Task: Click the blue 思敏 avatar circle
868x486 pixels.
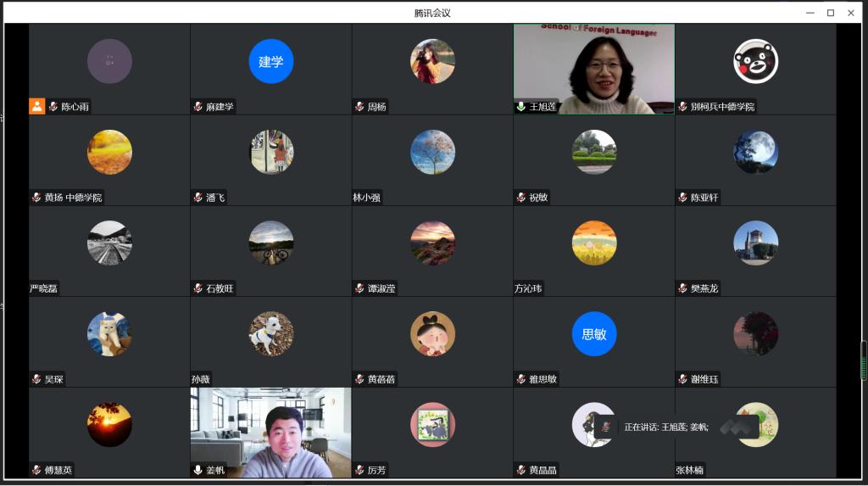Action: tap(593, 333)
